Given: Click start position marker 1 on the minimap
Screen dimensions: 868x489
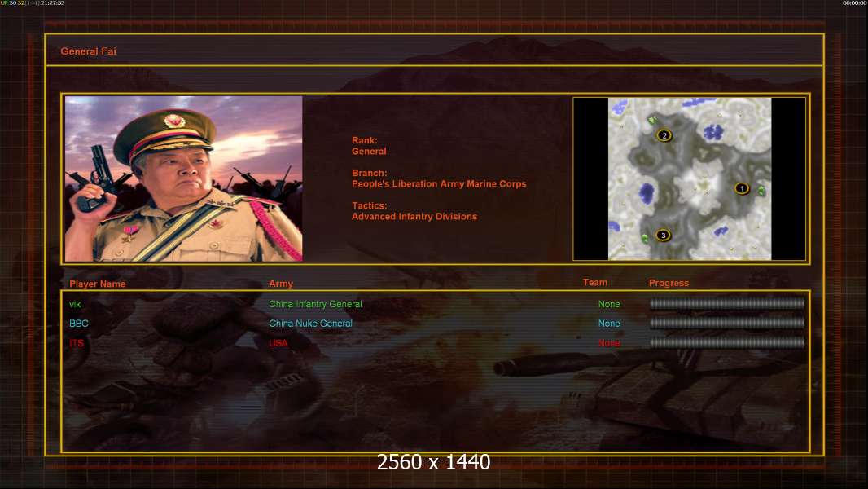Looking at the screenshot, I should pyautogui.click(x=742, y=189).
